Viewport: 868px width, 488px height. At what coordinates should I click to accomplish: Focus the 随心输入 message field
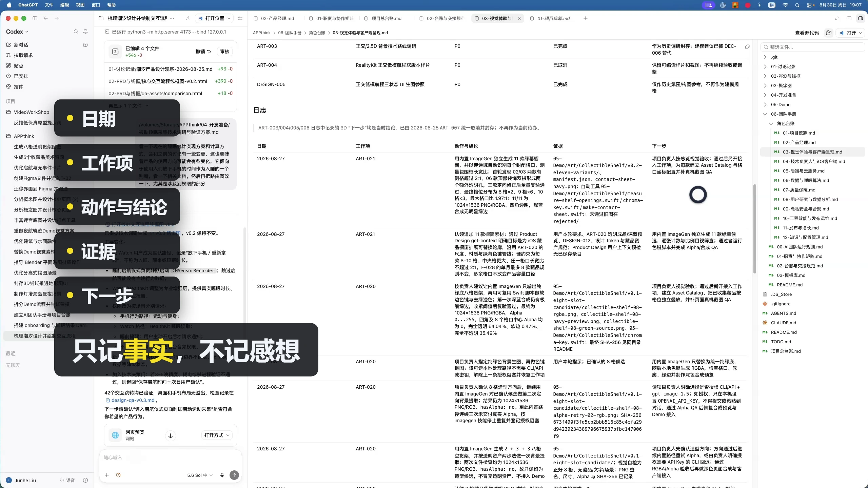click(170, 457)
